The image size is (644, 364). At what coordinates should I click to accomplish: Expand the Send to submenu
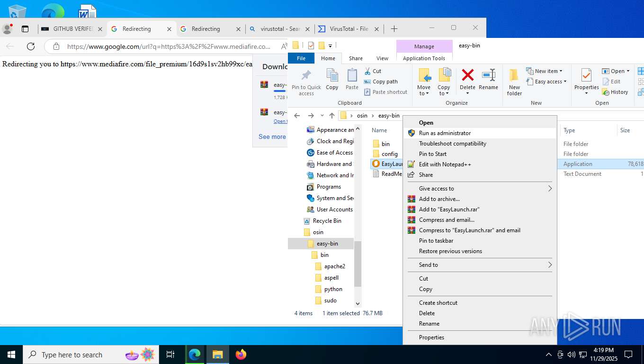[480, 265]
